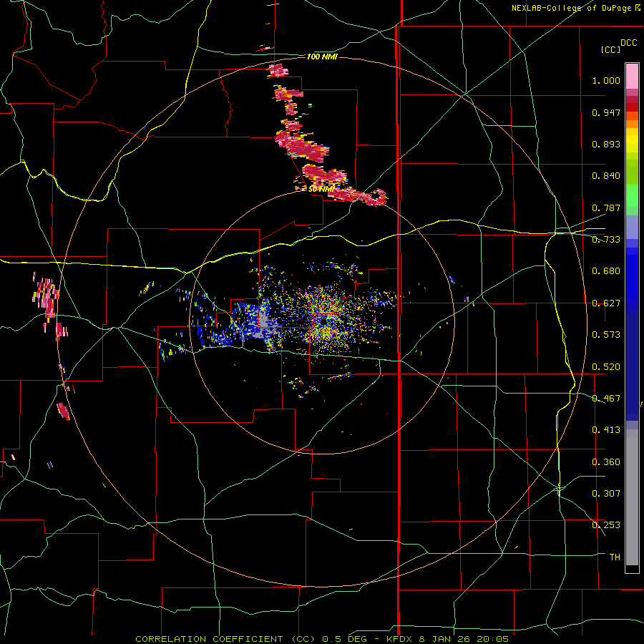
Task: Pick the gray swatch near 0.307
Action: (x=632, y=497)
